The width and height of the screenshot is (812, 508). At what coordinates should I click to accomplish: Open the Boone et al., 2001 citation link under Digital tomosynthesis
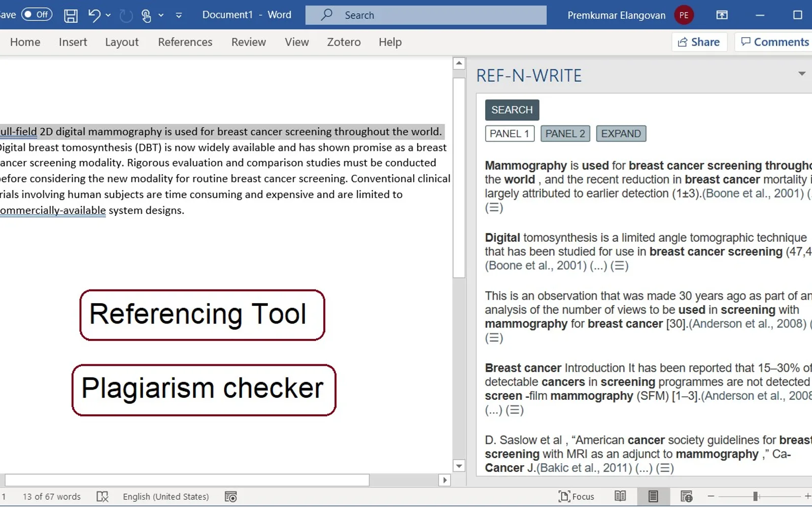click(535, 266)
